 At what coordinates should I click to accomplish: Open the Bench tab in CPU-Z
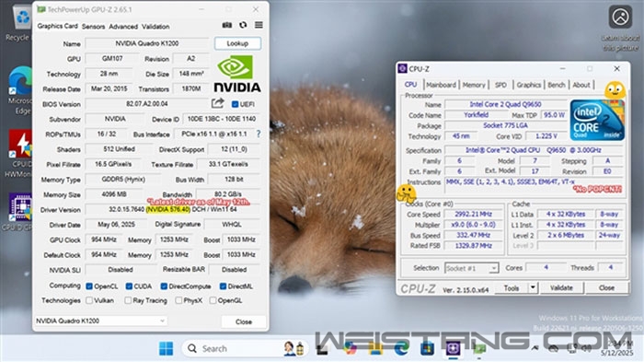pos(557,85)
